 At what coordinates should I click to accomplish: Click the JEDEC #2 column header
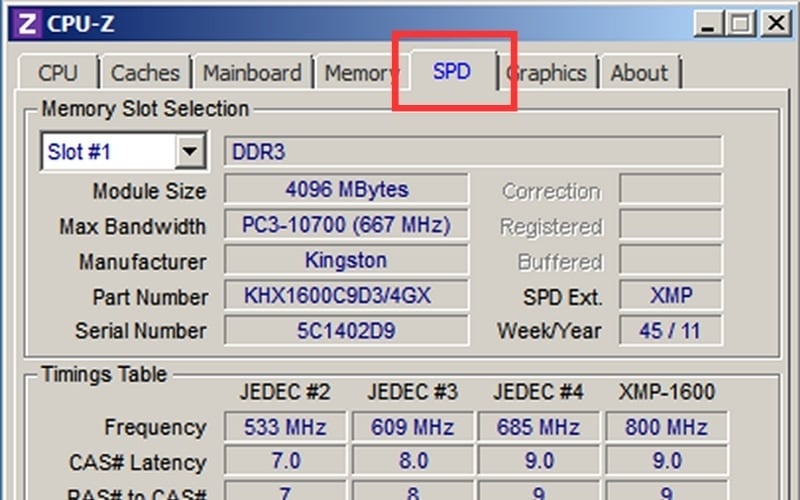[285, 392]
